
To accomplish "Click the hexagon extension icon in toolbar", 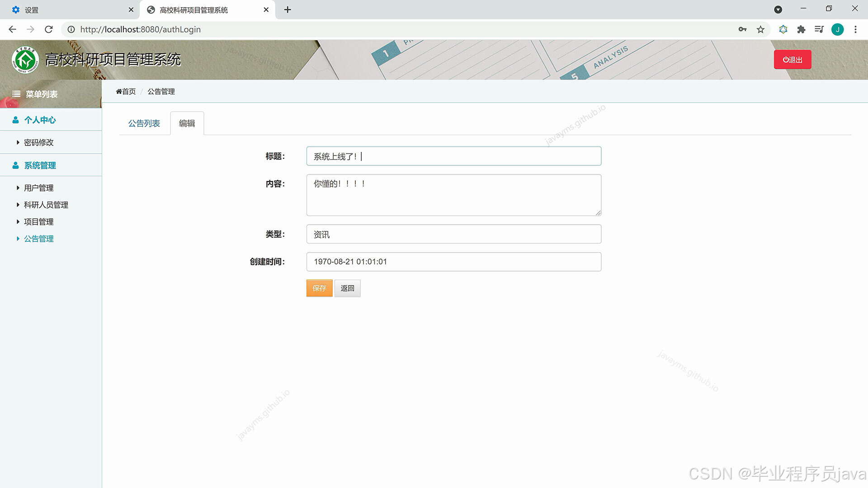I will click(x=783, y=29).
